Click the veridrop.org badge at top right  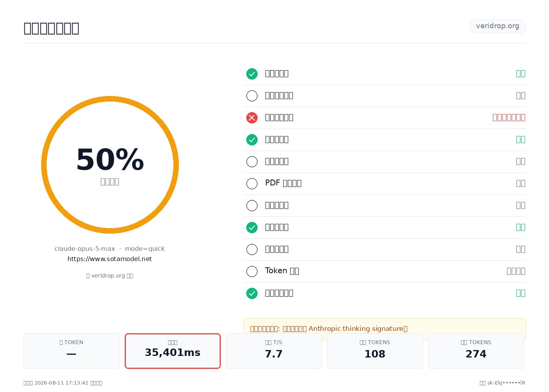point(498,26)
